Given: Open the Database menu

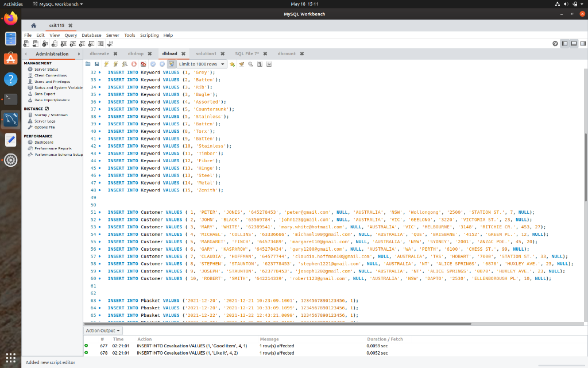Looking at the screenshot, I should click(x=91, y=35).
